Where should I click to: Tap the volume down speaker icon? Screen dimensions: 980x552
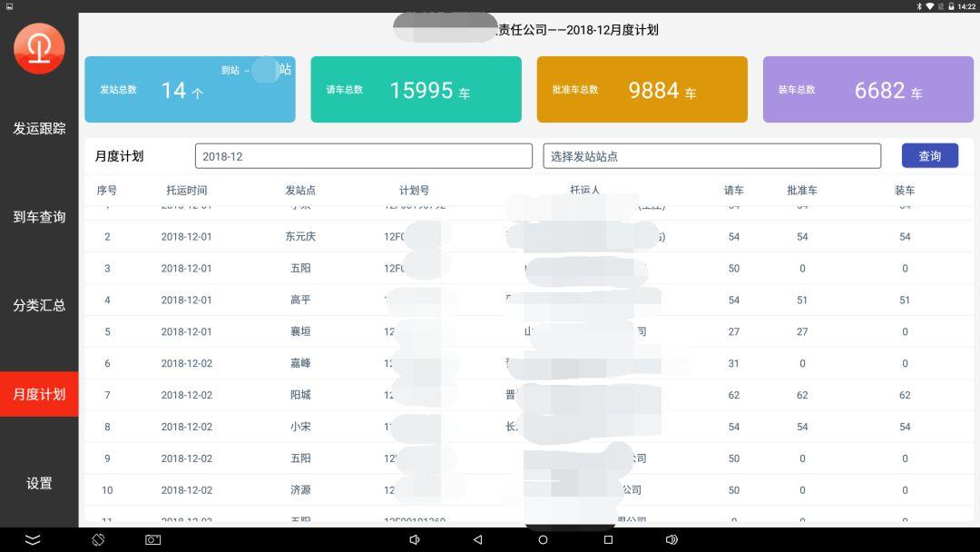coord(415,539)
